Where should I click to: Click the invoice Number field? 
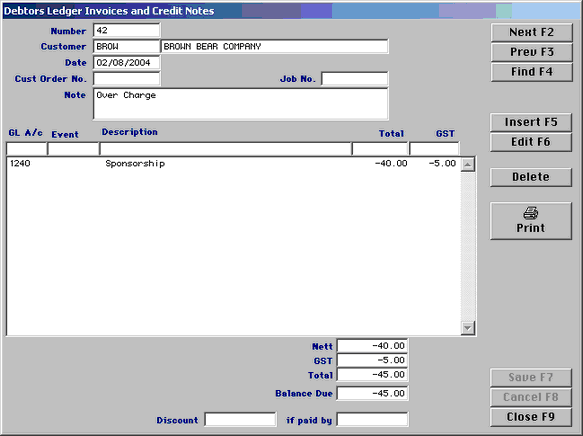pyautogui.click(x=126, y=30)
